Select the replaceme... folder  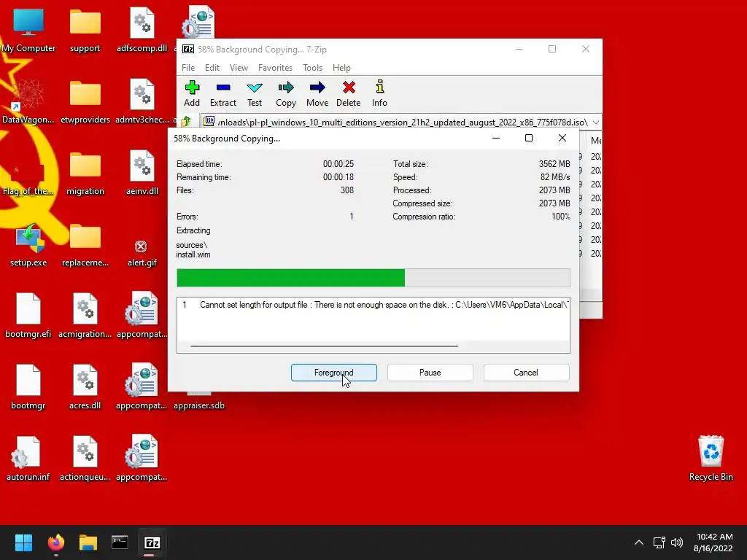85,244
